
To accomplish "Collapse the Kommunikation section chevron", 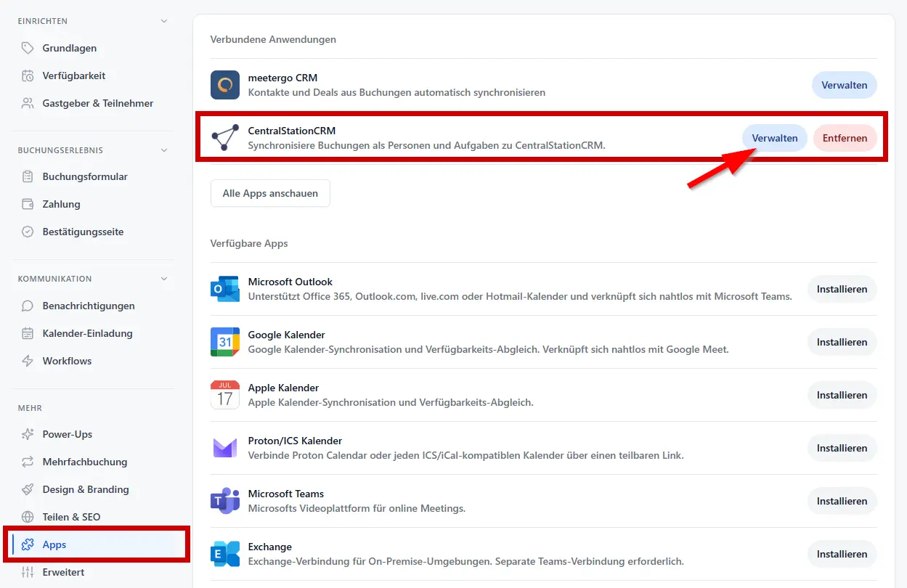I will tap(164, 279).
